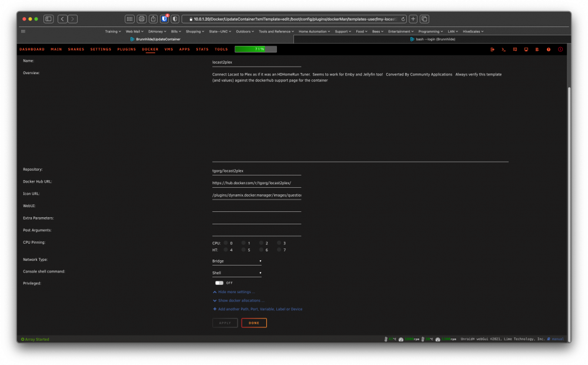Click the Unraid info monitor icon
Viewport: 588px width, 365px height.
526,49
